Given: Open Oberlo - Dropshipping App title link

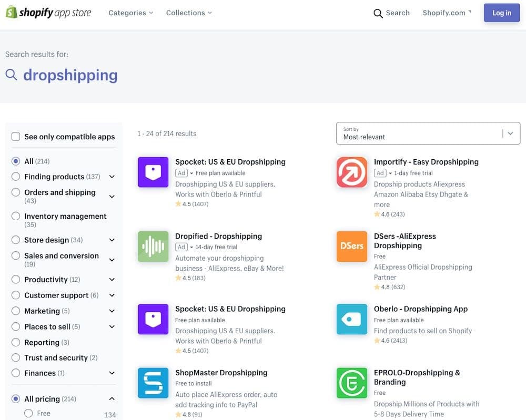Looking at the screenshot, I should coord(421,309).
